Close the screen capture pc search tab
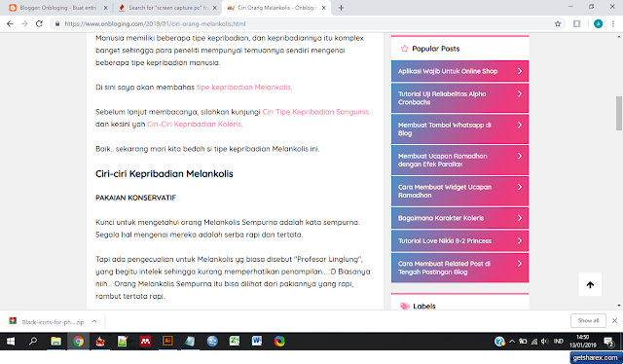623x364 pixels. 214,8
